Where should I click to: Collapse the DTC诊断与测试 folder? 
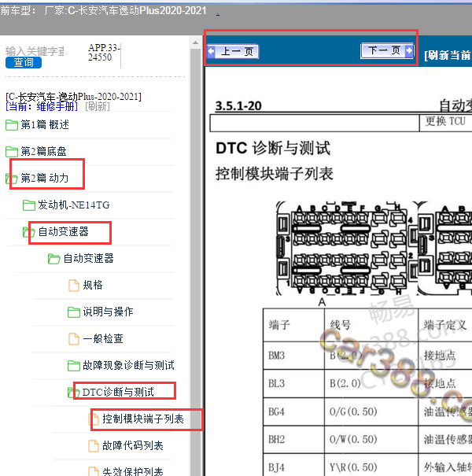coord(118,393)
